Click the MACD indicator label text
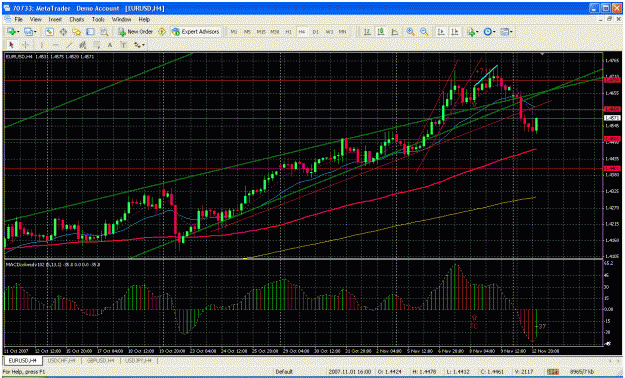 (53, 264)
